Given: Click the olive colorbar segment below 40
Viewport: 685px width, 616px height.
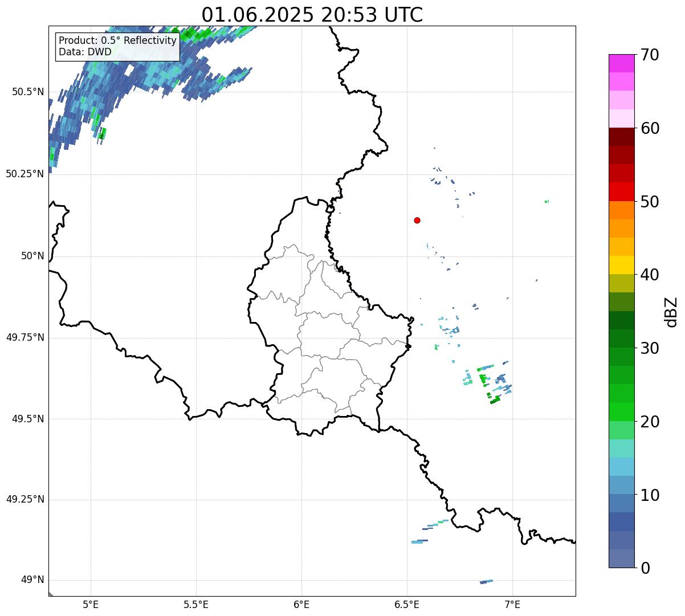Looking at the screenshot, I should (621, 283).
